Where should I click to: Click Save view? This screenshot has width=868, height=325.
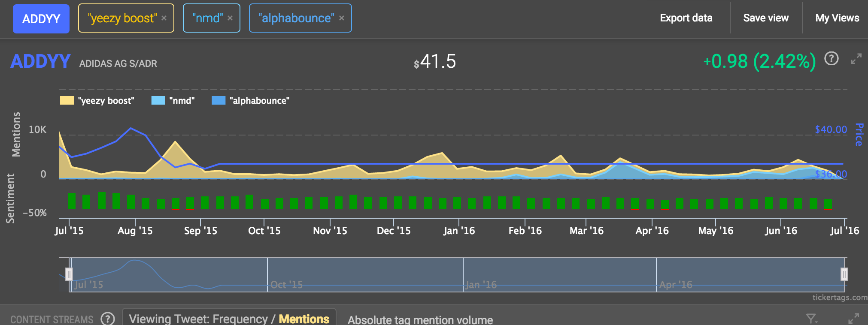[766, 18]
